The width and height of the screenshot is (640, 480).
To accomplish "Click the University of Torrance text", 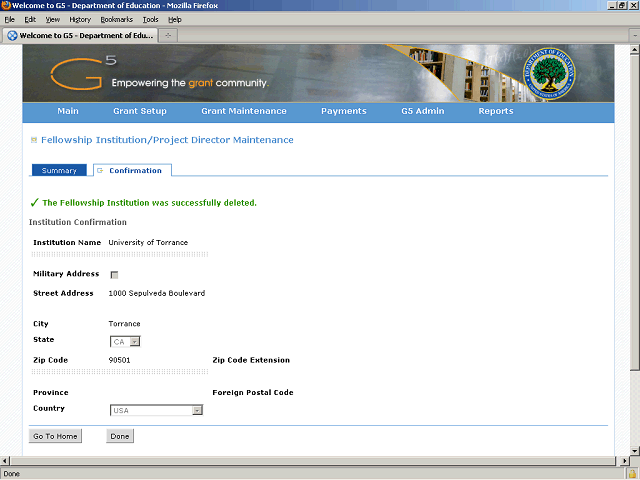I will pos(148,242).
